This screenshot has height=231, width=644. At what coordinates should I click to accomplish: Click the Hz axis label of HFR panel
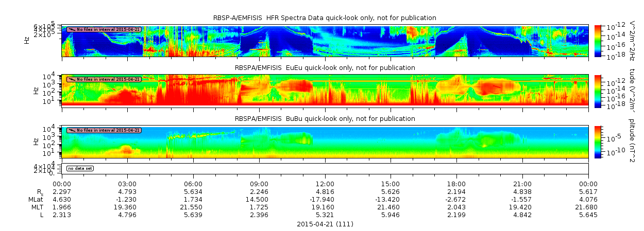click(28, 40)
